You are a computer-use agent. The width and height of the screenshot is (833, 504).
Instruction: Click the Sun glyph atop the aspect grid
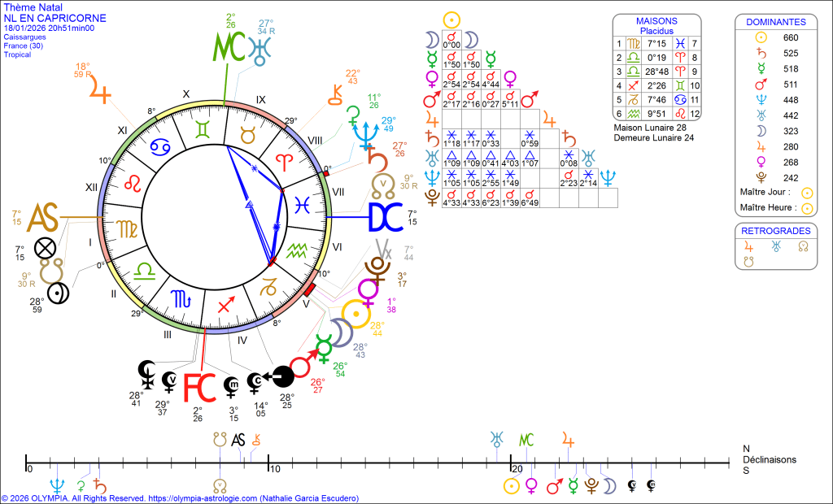tap(450, 20)
